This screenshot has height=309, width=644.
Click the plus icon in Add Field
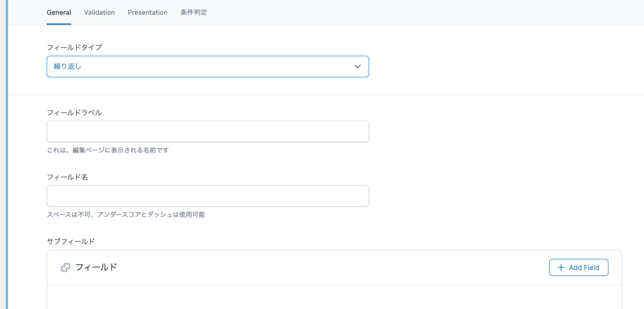coord(561,267)
